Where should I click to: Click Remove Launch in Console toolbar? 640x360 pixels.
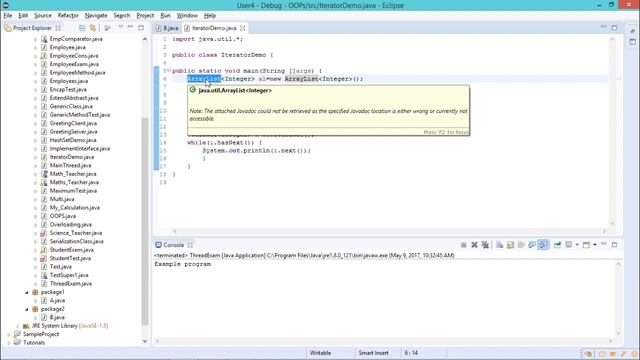click(474, 245)
